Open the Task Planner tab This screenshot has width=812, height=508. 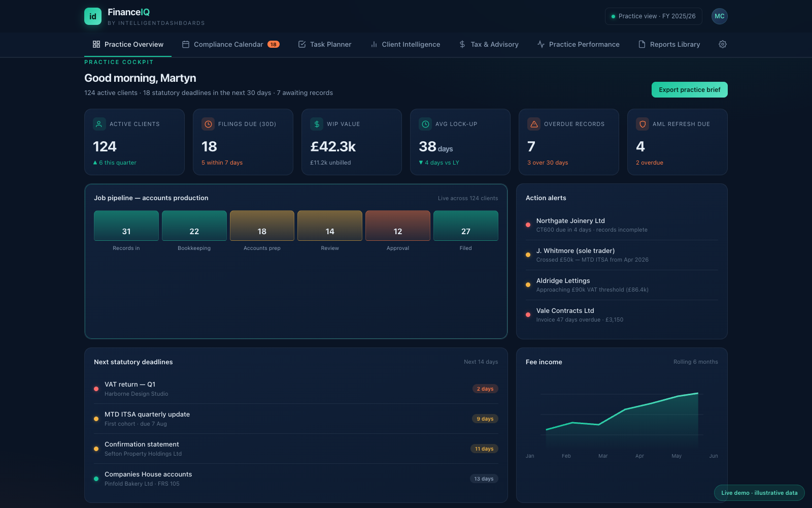click(325, 44)
